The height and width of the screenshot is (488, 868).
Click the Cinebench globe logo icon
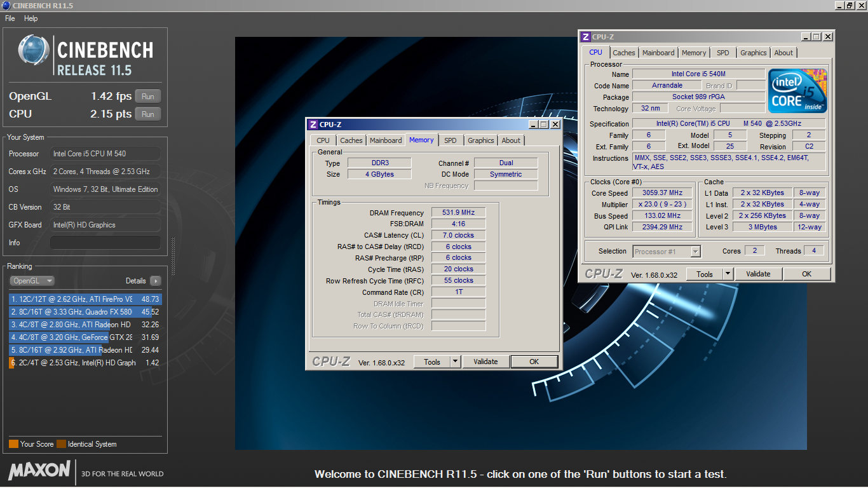pyautogui.click(x=34, y=50)
